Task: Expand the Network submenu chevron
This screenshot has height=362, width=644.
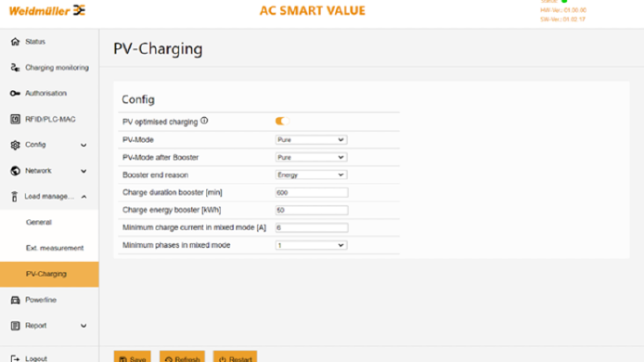Action: (84, 171)
